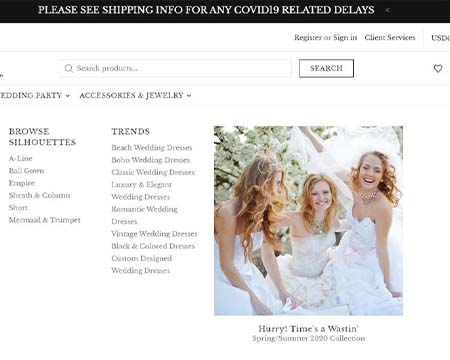Click the TRENDS heading
This screenshot has width=450, height=360.
131,131
